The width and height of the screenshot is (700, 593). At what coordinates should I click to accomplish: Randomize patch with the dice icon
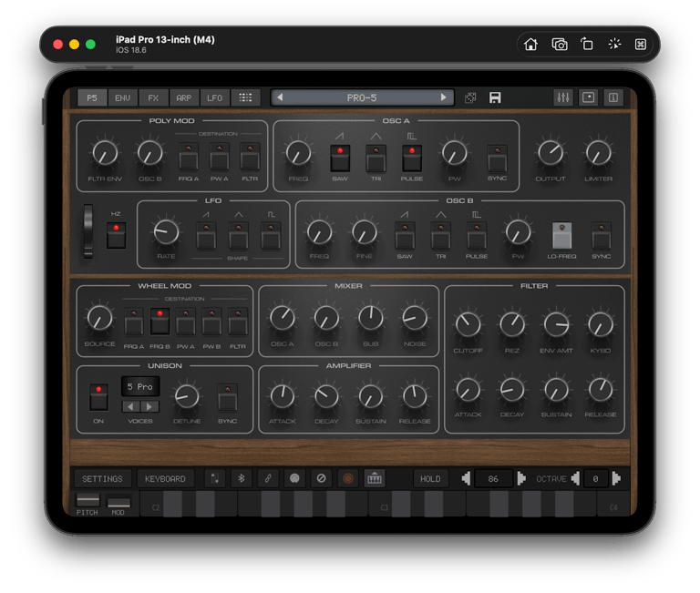pos(470,97)
